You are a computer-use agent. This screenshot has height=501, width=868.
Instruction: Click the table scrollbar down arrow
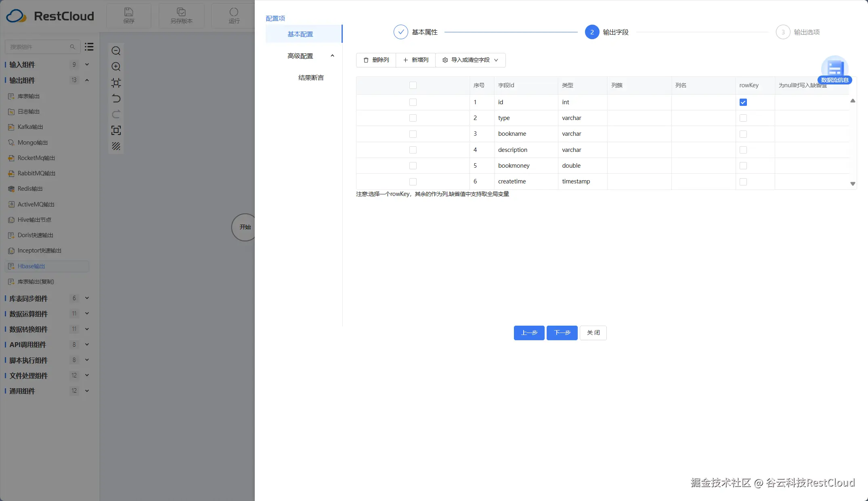(853, 184)
